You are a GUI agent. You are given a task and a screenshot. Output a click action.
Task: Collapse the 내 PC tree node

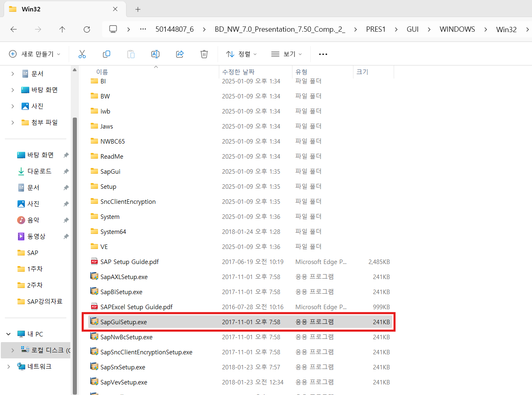pyautogui.click(x=9, y=334)
